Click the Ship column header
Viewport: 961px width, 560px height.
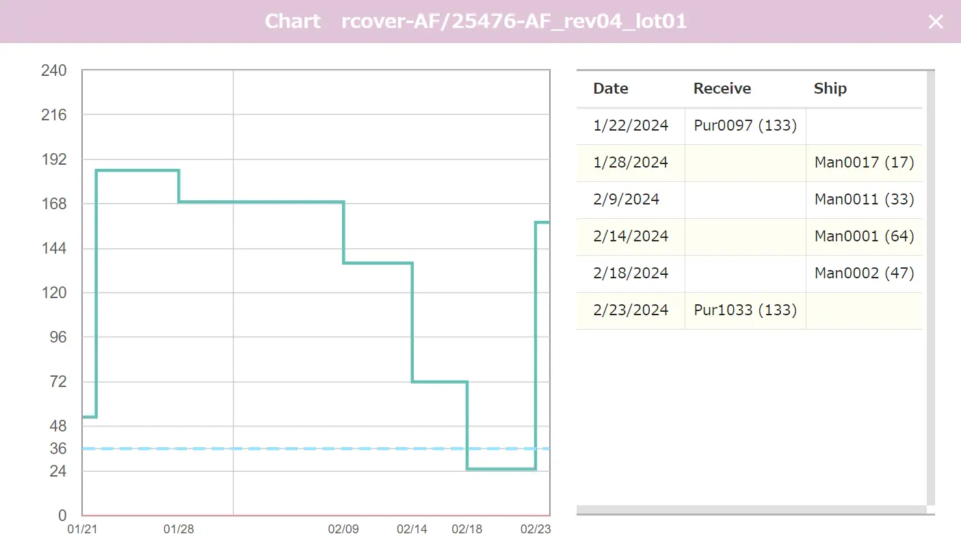tap(830, 89)
